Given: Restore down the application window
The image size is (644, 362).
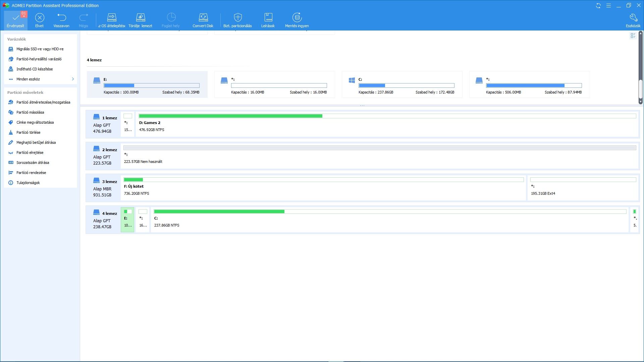Looking at the screenshot, I should tap(629, 6).
